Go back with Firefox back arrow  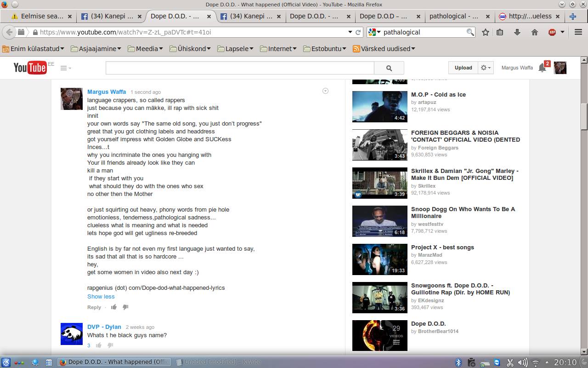click(9, 32)
